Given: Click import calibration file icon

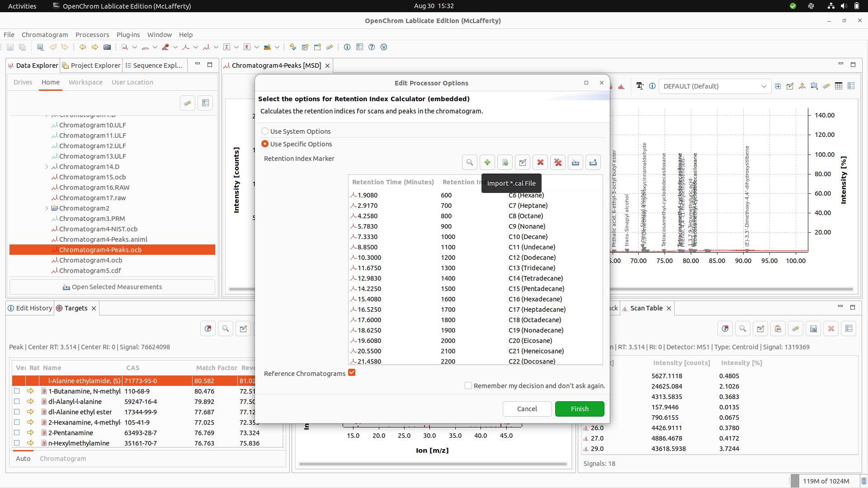Looking at the screenshot, I should point(576,162).
